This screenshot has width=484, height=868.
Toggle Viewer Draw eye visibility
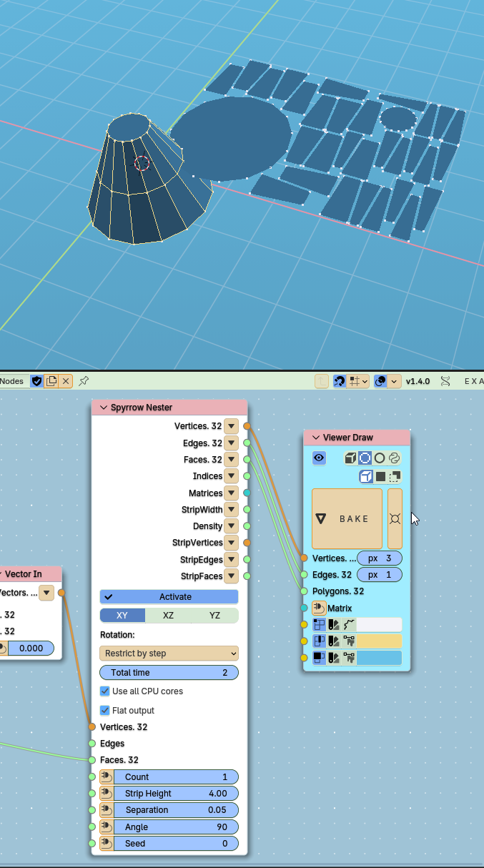point(319,458)
